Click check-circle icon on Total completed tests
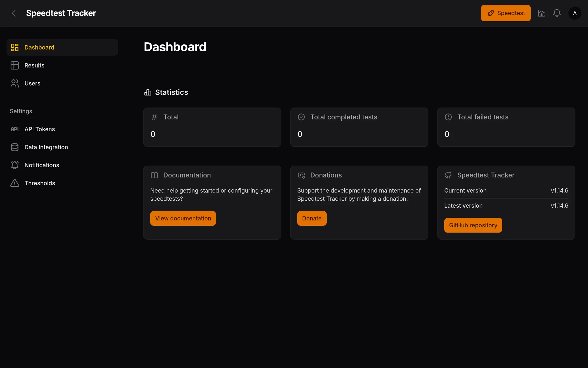Image resolution: width=588 pixels, height=368 pixels. (x=301, y=117)
